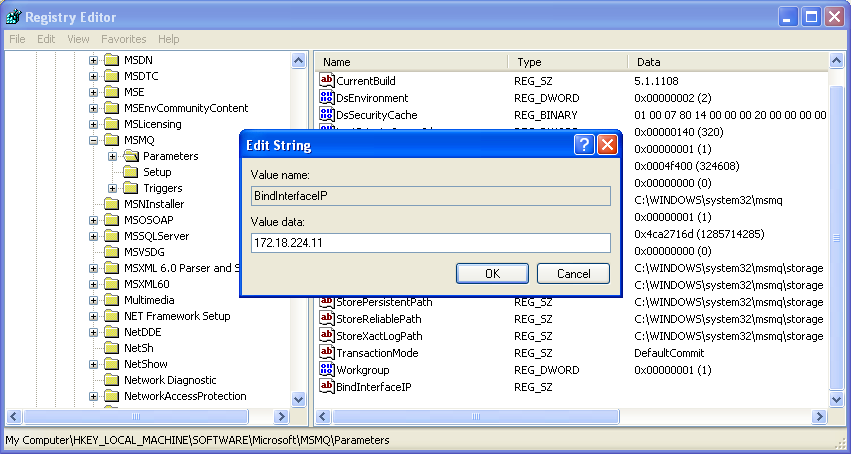The width and height of the screenshot is (851, 454).
Task: Click the Setup folder icon under MSMQ
Action: pos(131,172)
